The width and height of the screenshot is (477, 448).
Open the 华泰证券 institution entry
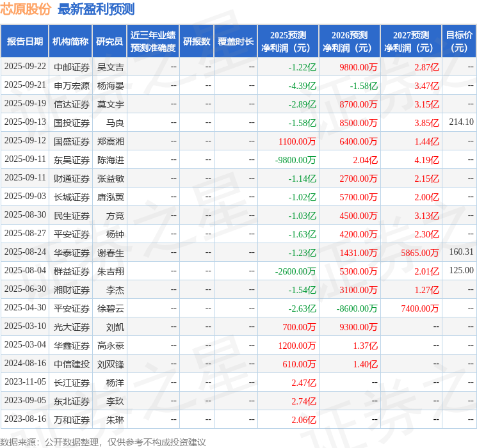pos(72,253)
